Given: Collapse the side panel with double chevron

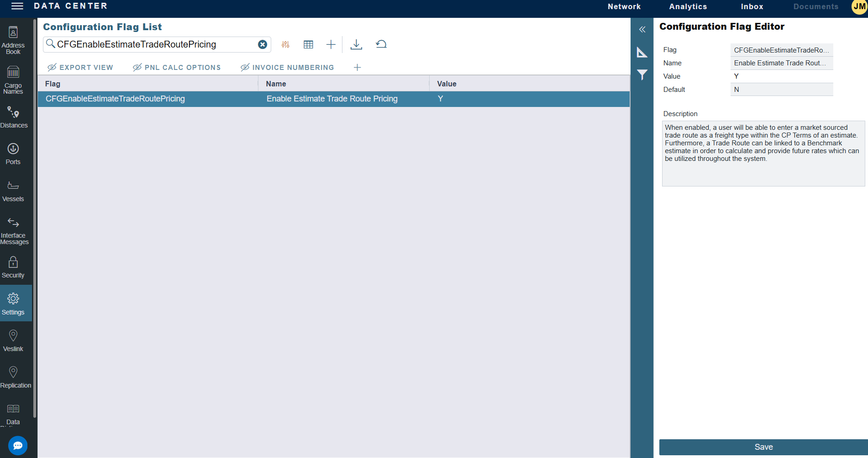Looking at the screenshot, I should pyautogui.click(x=642, y=30).
